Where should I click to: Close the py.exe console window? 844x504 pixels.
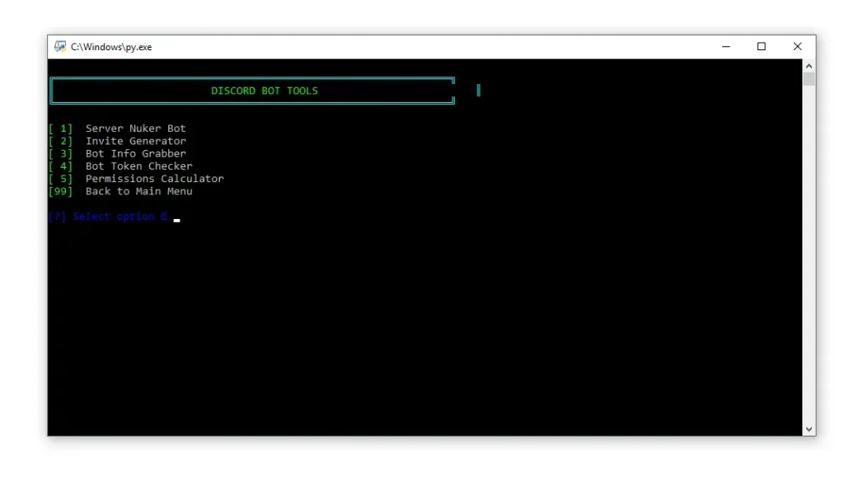click(797, 46)
